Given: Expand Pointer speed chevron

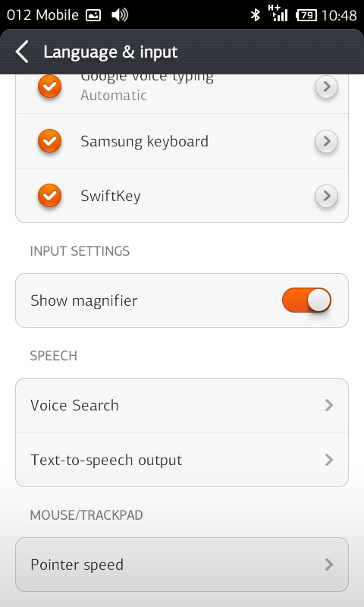Looking at the screenshot, I should tap(329, 565).
